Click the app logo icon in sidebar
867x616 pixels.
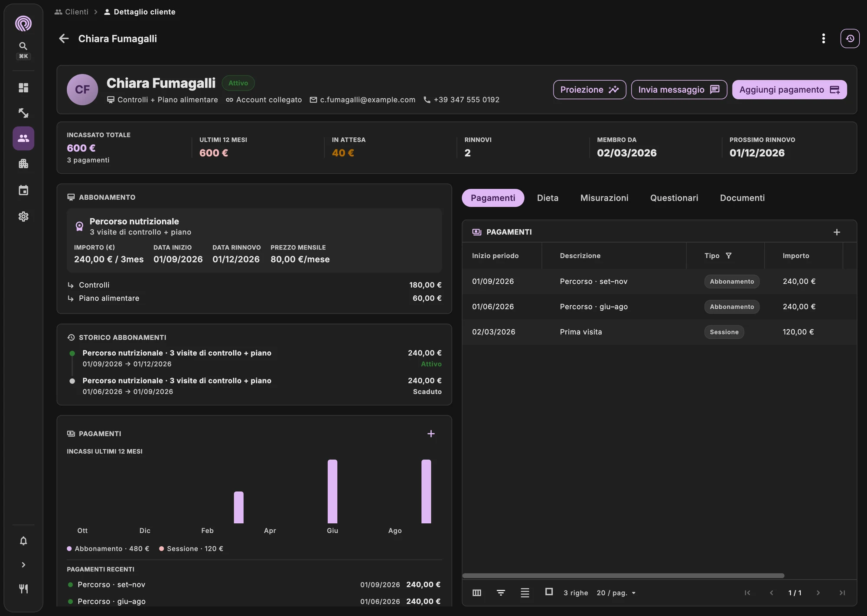point(23,23)
